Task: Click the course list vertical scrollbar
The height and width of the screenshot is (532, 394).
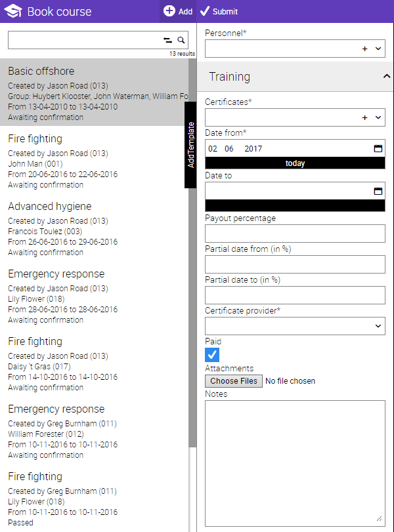Action: (x=192, y=262)
